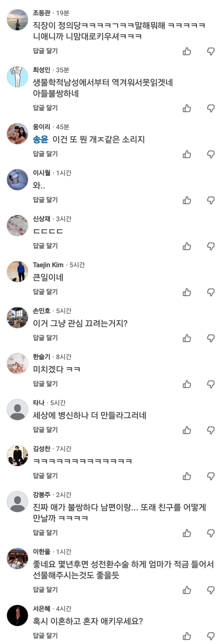
Task: Reply to 타나's comment
Action: coord(45,430)
